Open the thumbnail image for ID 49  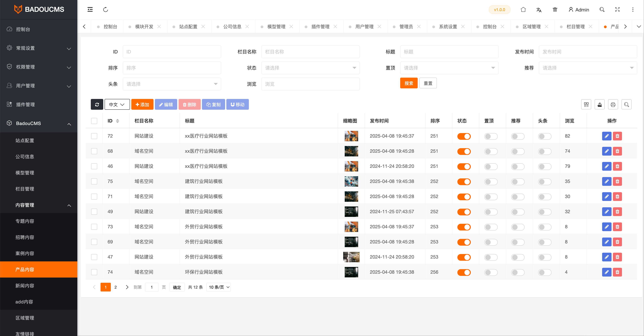tap(351, 212)
